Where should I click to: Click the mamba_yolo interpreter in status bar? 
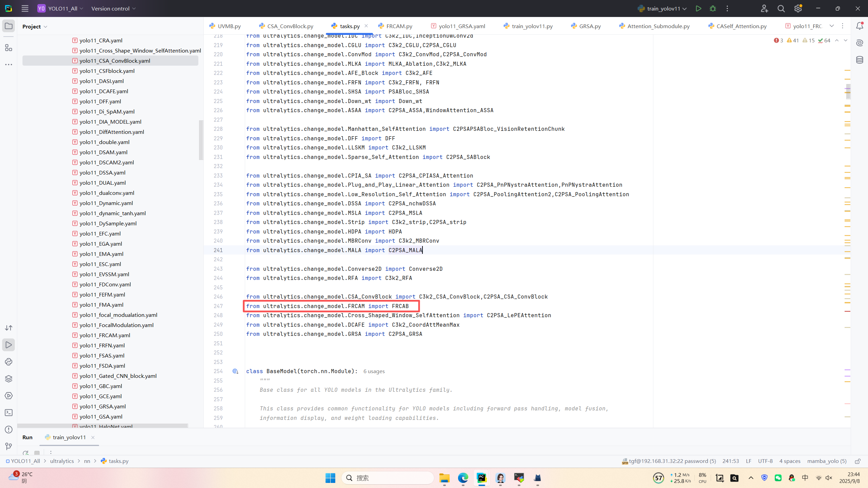[827, 461]
